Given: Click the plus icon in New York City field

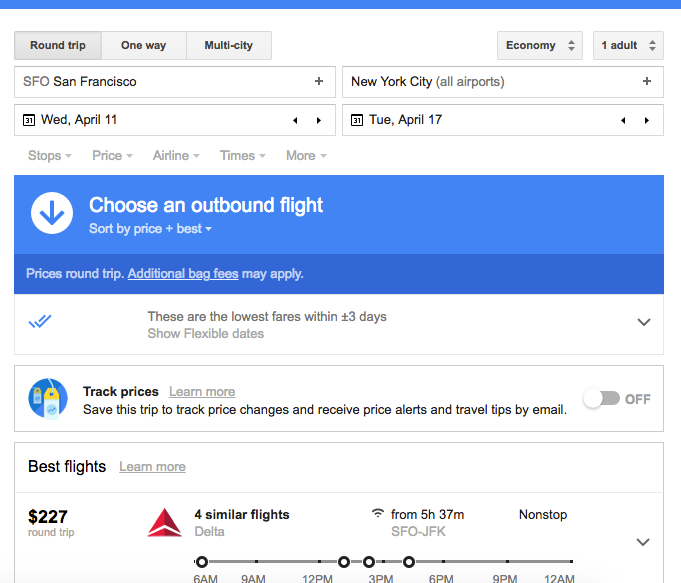Looking at the screenshot, I should pyautogui.click(x=647, y=81).
